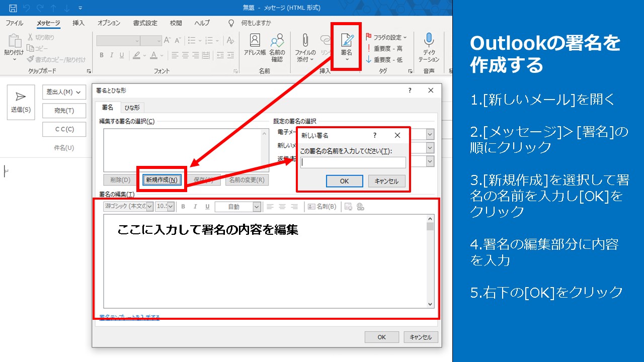This screenshot has height=362, width=644.
Task: Set 重要度 - 高 high importance
Action: coord(384,49)
